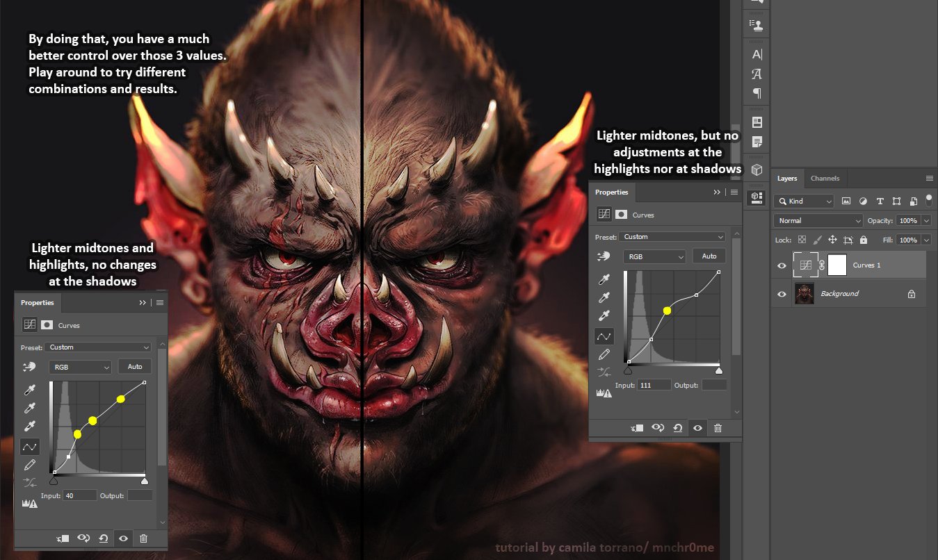Viewport: 938px width, 560px height.
Task: Click Input field showing 40
Action: pos(79,495)
